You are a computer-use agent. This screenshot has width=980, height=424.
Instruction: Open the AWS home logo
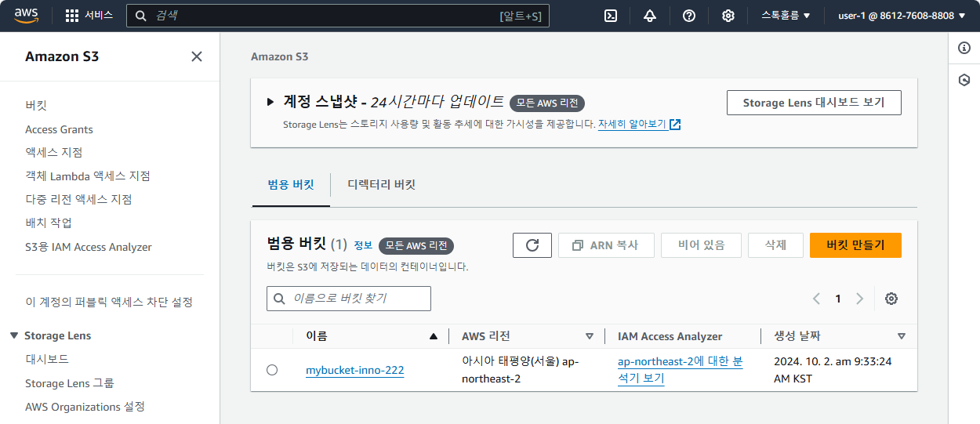click(26, 16)
